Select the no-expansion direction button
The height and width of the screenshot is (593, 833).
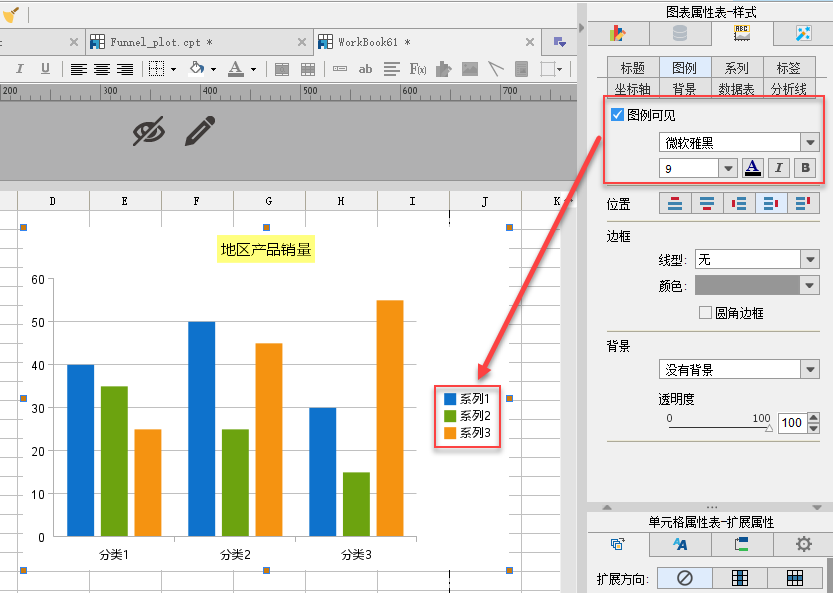[x=684, y=578]
